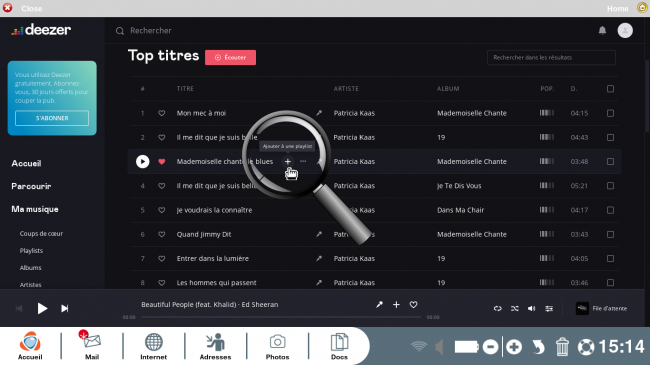This screenshot has height=365, width=650.
Task: Open the user profile avatar
Action: (625, 30)
